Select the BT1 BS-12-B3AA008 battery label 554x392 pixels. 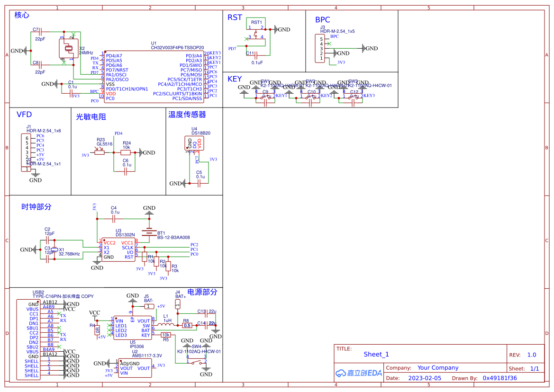173,235
